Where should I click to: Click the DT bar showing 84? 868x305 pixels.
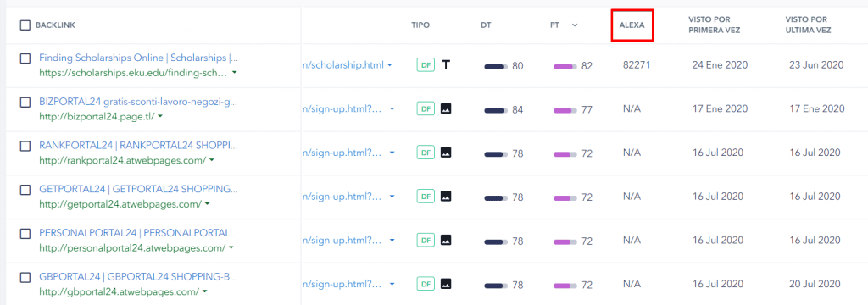pyautogui.click(x=495, y=110)
